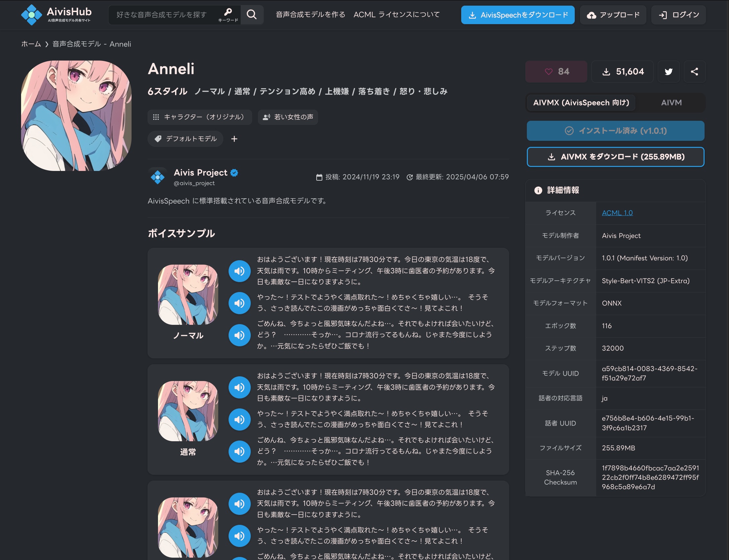Play ノーマル sample about 風邪気味

coord(240,335)
